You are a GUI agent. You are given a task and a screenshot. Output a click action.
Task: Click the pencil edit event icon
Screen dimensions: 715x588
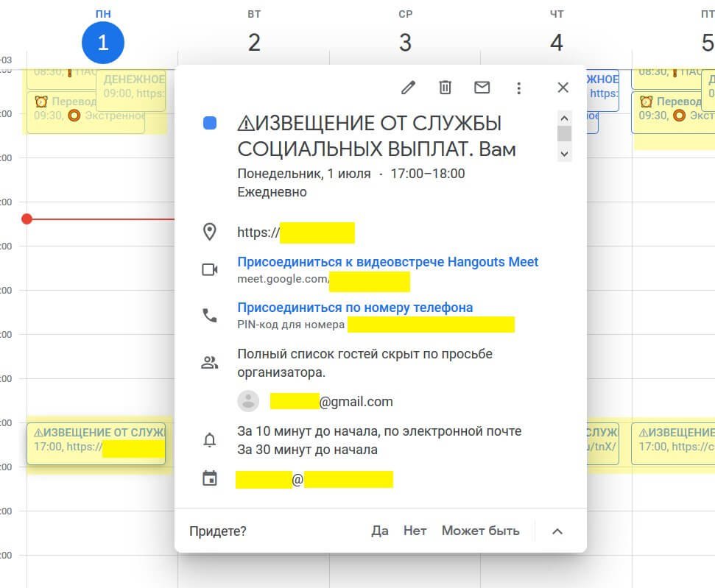[x=408, y=87]
